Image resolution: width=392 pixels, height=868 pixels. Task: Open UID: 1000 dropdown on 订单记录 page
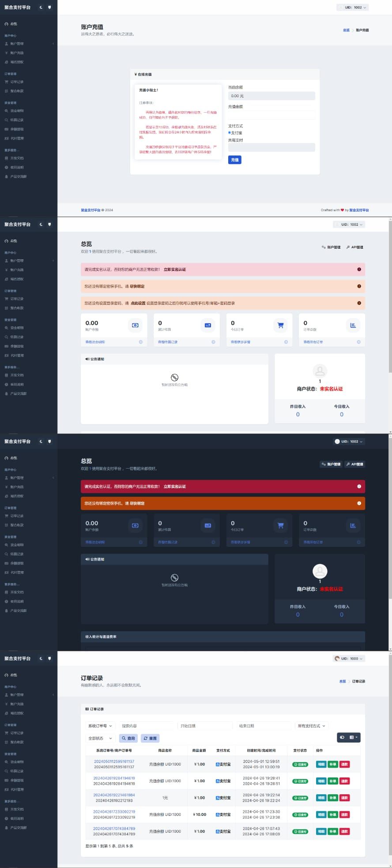tap(348, 658)
